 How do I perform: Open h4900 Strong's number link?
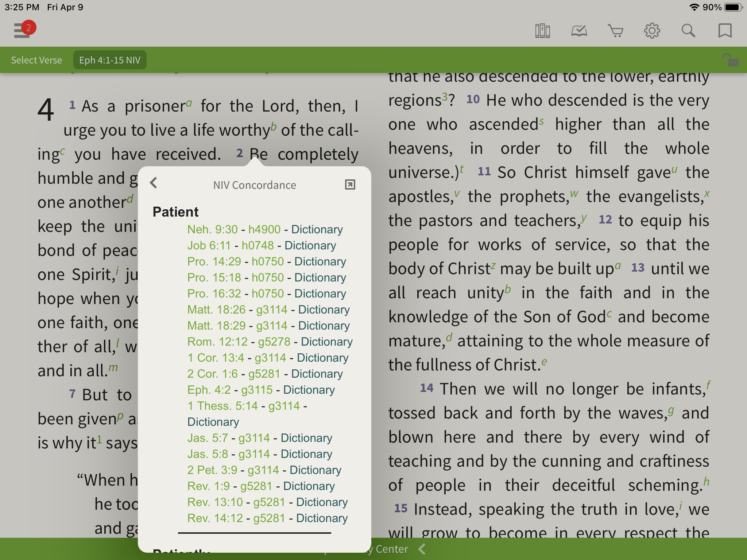(264, 229)
